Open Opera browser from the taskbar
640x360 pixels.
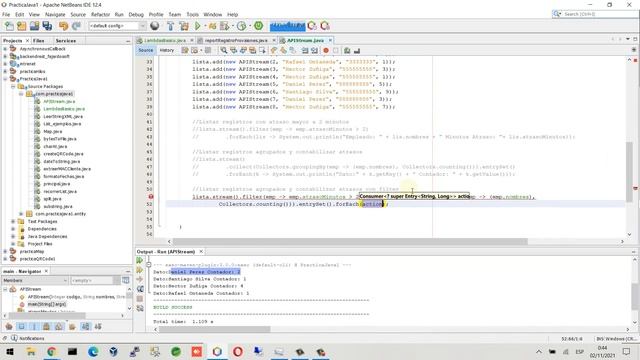[238, 351]
